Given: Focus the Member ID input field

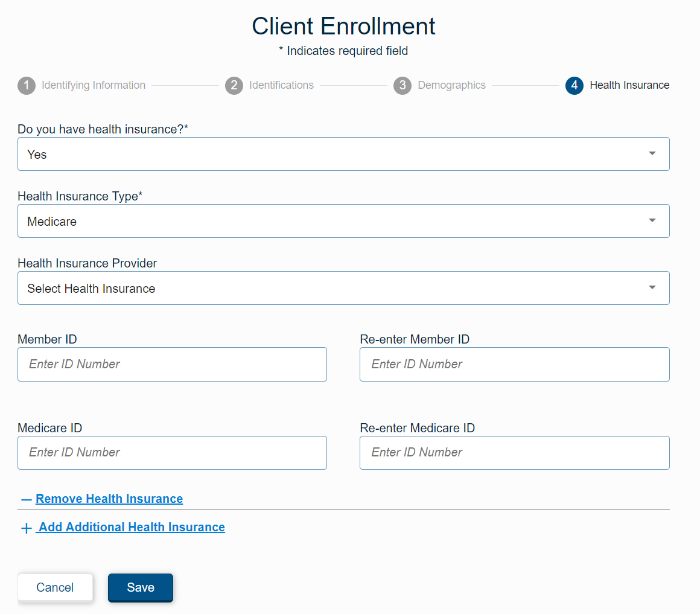Looking at the screenshot, I should tap(172, 365).
